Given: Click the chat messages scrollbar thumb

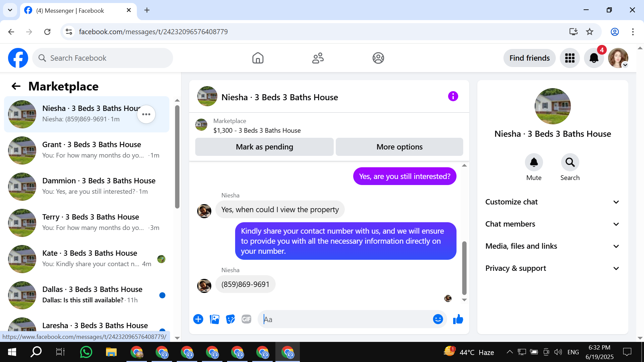Looking at the screenshot, I should (464, 267).
